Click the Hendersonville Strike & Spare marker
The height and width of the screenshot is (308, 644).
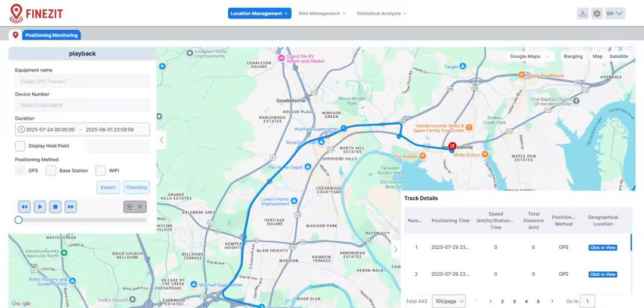pyautogui.click(x=469, y=127)
